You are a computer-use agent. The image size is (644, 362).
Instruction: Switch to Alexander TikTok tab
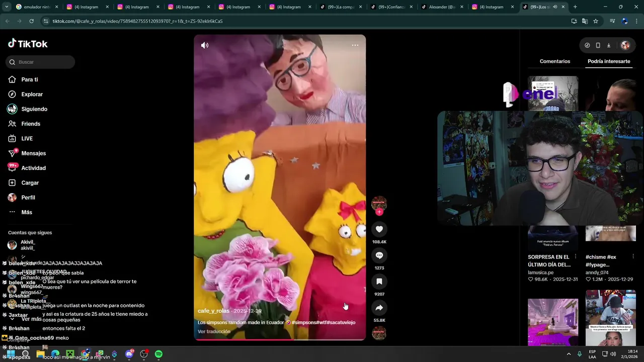click(x=443, y=7)
